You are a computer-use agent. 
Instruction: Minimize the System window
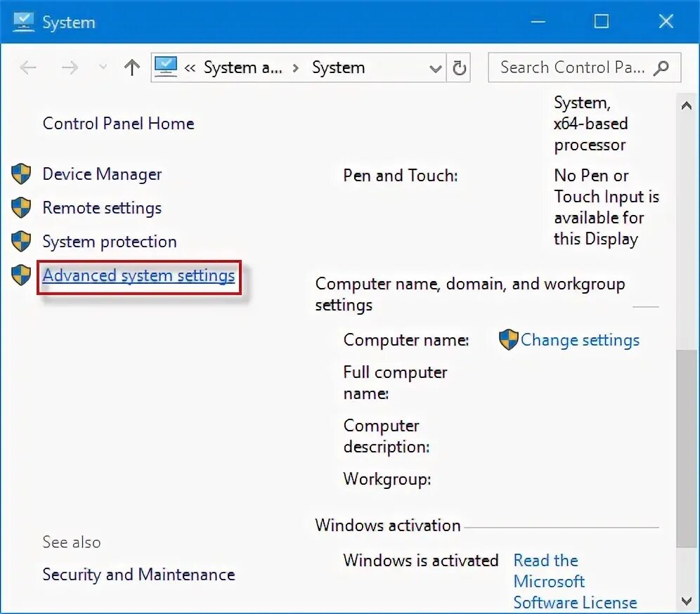(x=538, y=21)
